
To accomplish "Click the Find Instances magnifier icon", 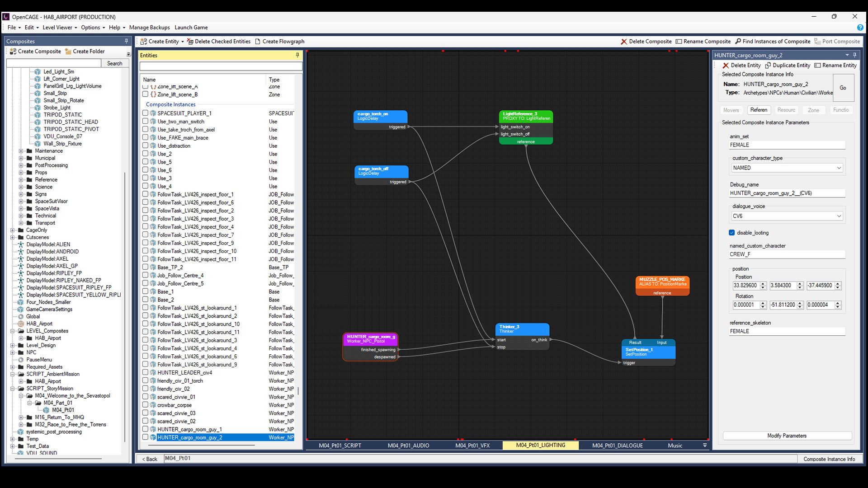I will [x=738, y=42].
